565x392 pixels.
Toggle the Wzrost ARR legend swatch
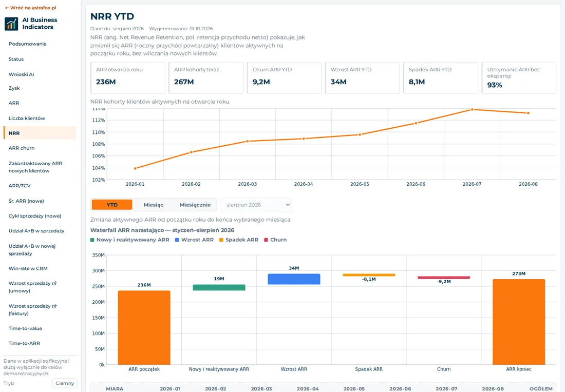[x=177, y=240]
